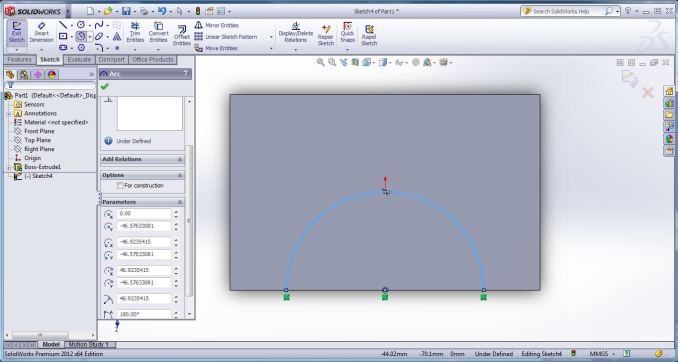Switch to the DimXpert tab
Viewport: 678px width, 362px height.
click(x=112, y=60)
